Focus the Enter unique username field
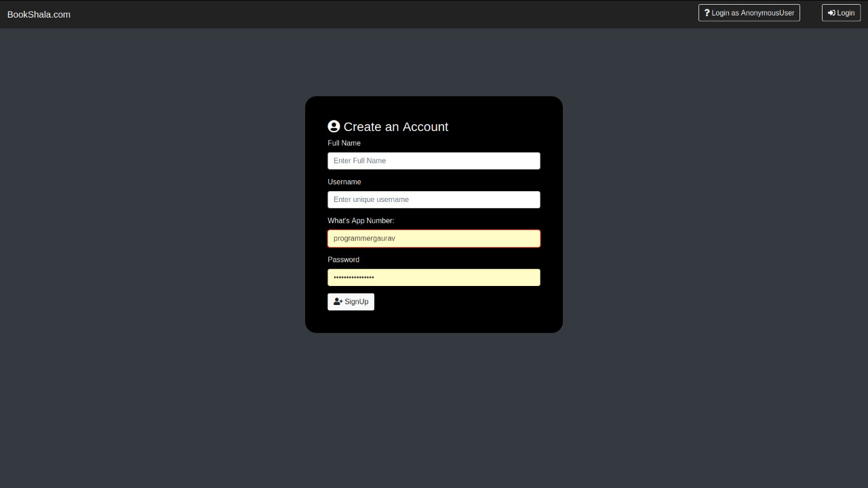868x488 pixels. (x=434, y=199)
